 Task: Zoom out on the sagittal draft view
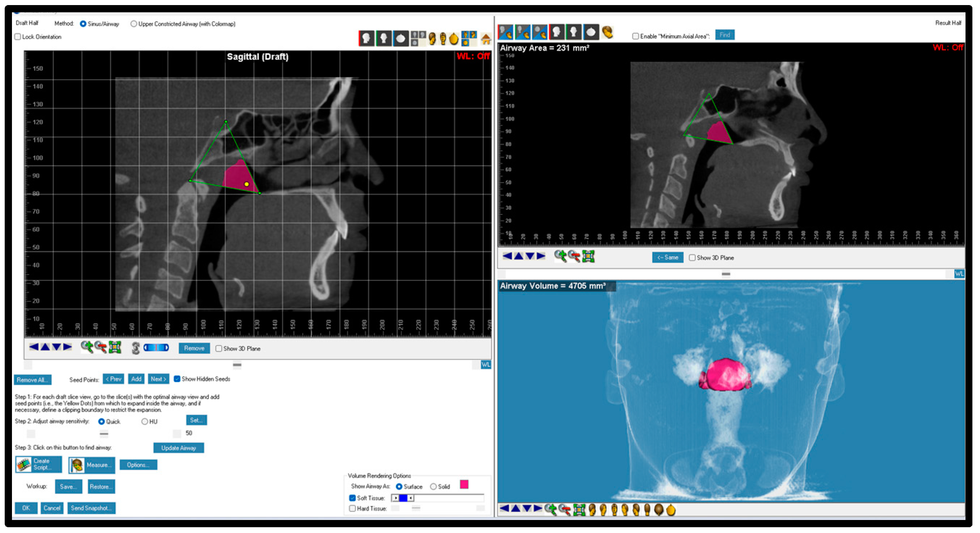coord(101,347)
